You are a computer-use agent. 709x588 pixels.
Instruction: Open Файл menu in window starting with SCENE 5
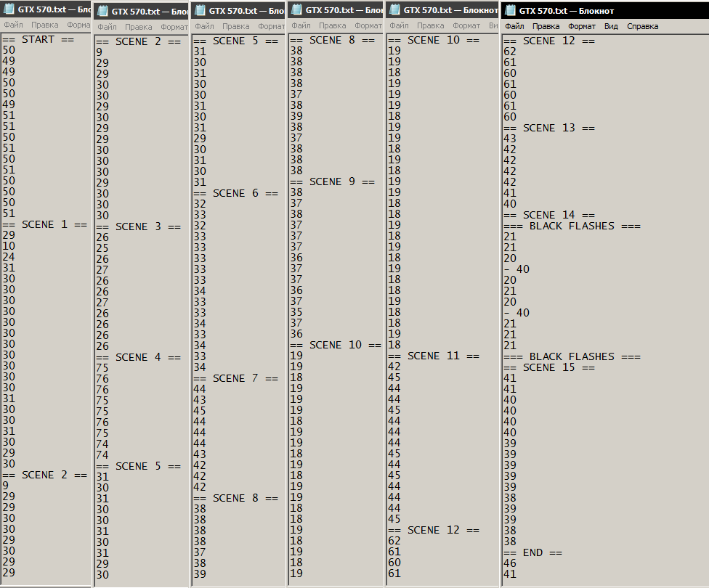[x=204, y=26]
